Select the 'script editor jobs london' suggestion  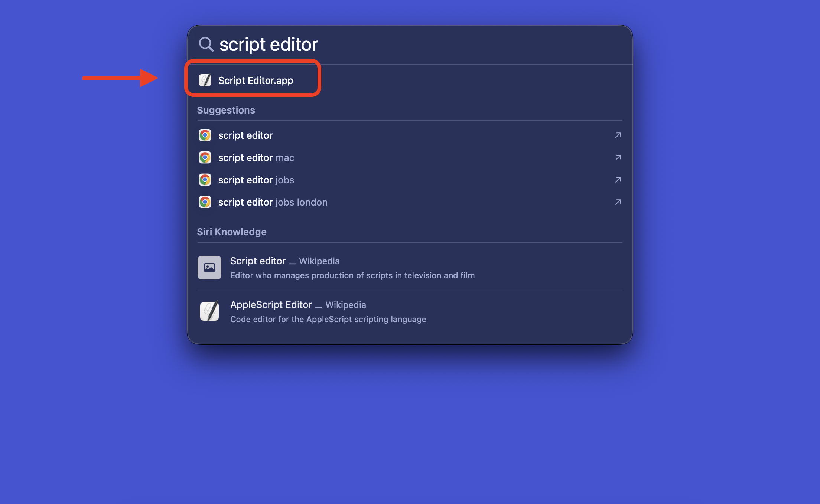(273, 202)
